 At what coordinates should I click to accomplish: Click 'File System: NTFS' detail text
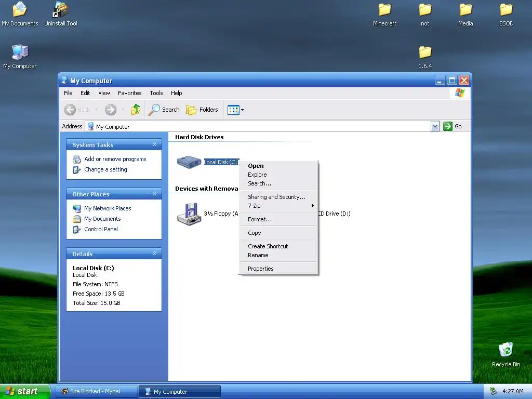95,284
